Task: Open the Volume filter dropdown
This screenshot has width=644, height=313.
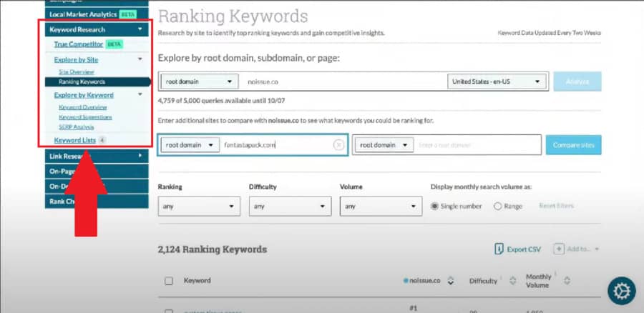Action: coord(381,207)
